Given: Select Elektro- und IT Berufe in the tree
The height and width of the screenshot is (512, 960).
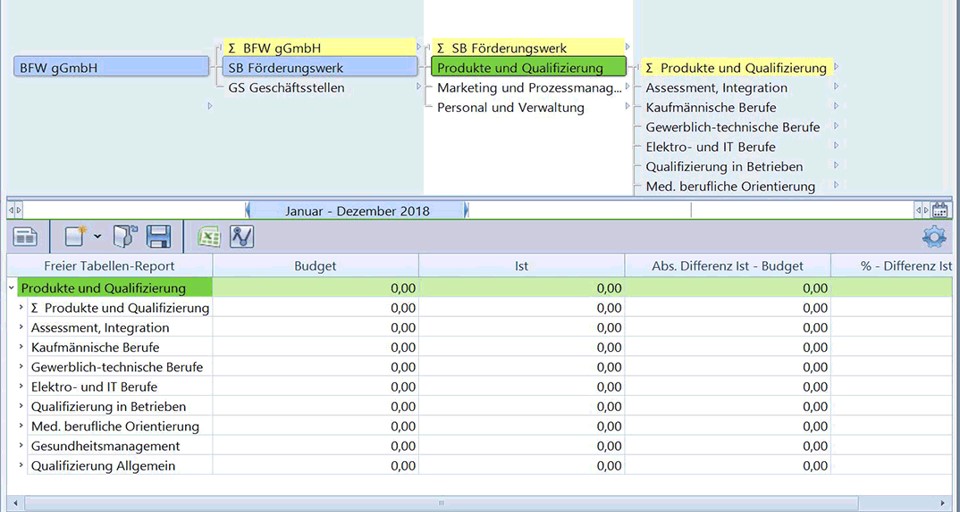Looking at the screenshot, I should tap(710, 147).
